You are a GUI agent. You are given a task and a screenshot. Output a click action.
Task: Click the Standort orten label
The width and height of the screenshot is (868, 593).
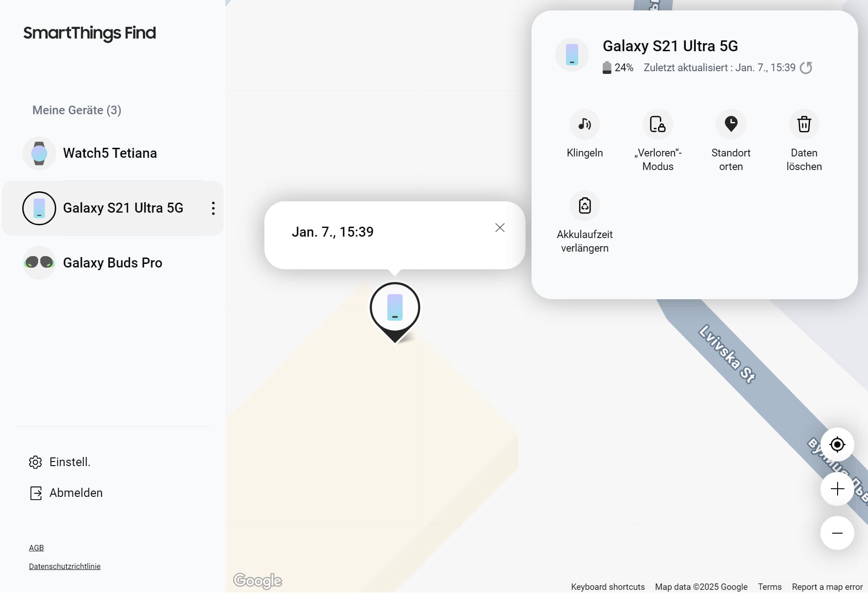pos(731,160)
